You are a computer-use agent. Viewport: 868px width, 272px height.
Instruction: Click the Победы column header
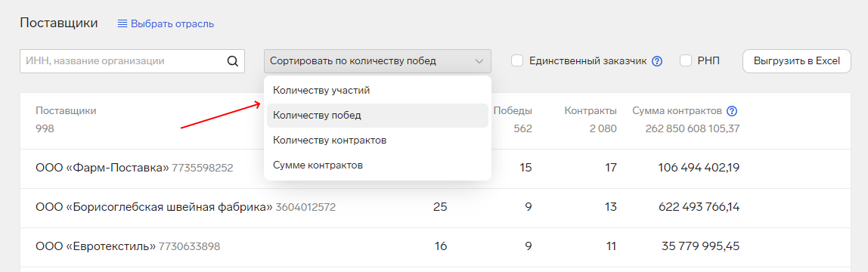[x=513, y=110]
